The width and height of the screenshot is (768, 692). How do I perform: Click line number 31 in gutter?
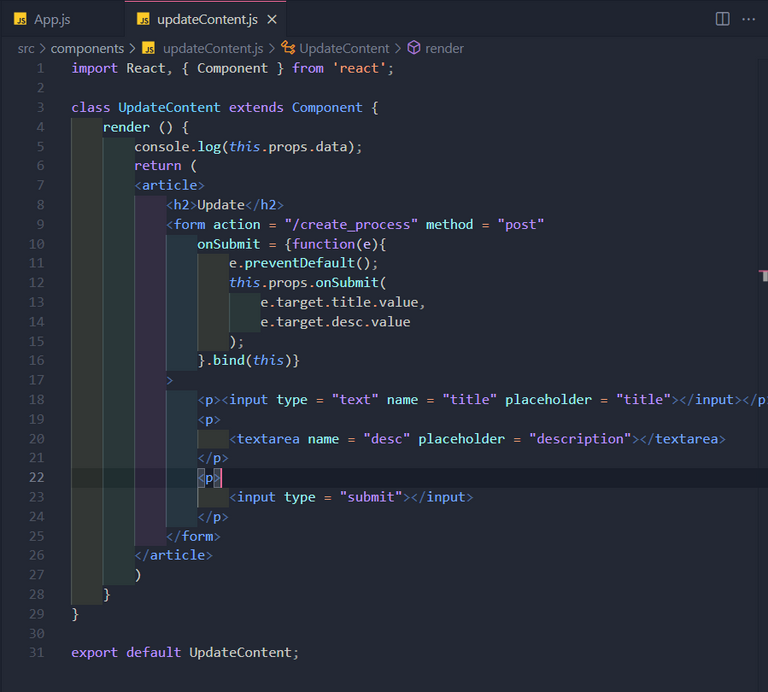click(37, 653)
